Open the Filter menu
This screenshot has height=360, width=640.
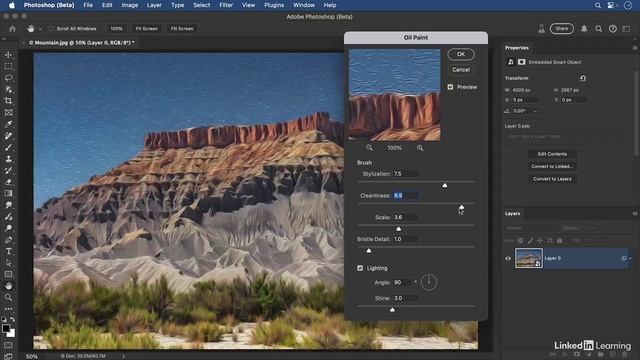coord(226,5)
